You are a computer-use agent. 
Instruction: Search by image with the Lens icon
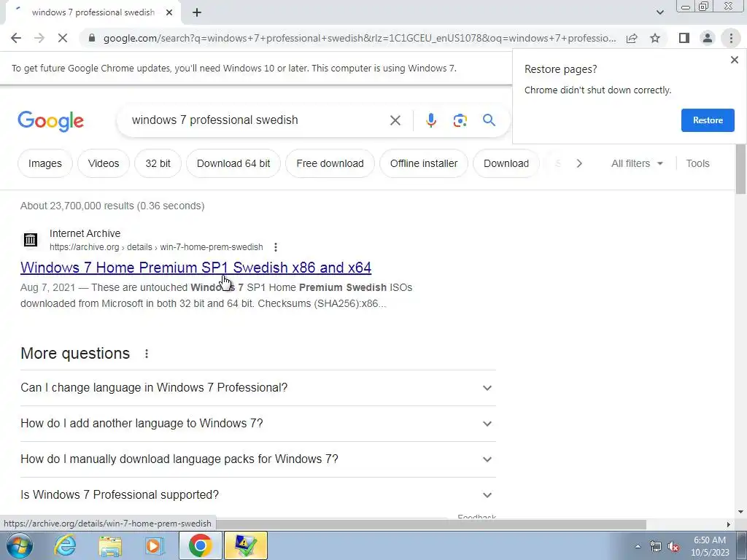pos(460,120)
